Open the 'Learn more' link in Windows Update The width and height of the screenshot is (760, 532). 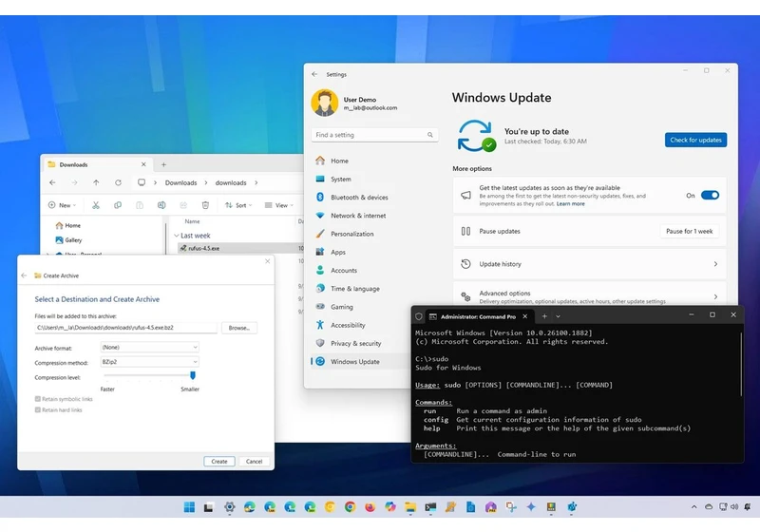[x=571, y=204]
